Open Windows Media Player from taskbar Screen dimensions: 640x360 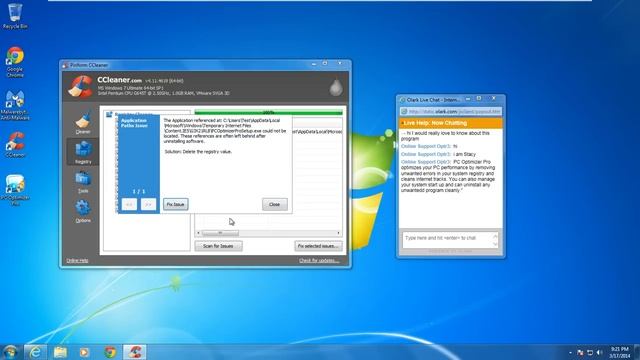point(84,352)
